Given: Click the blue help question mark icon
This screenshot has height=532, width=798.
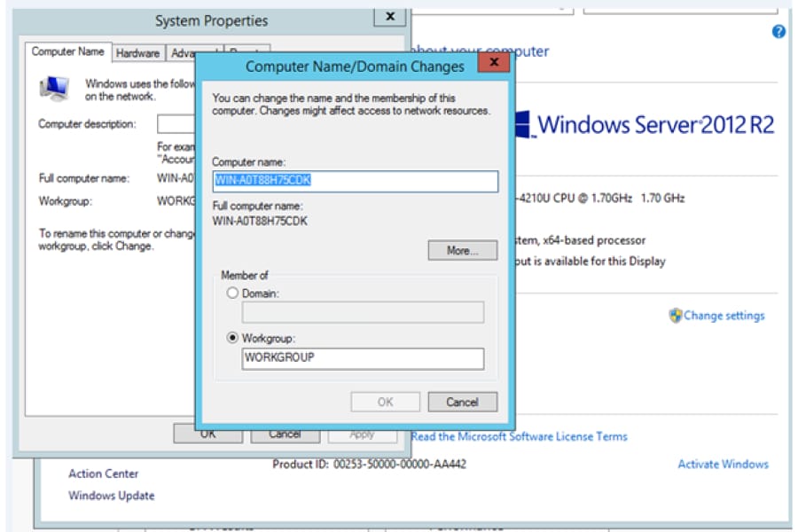Looking at the screenshot, I should pyautogui.click(x=778, y=32).
